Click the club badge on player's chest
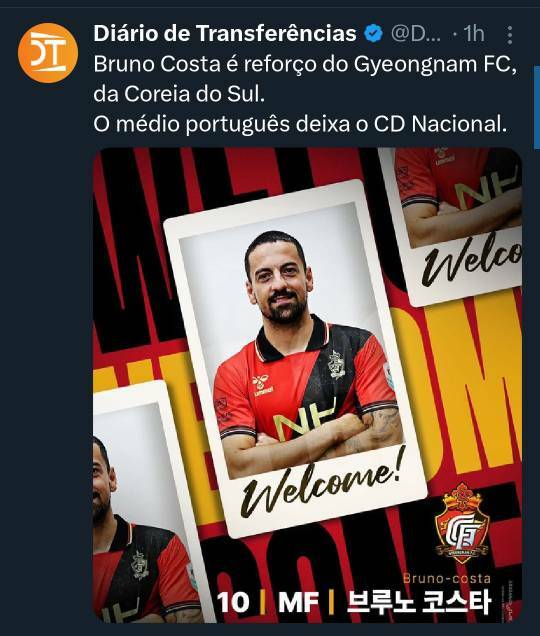 point(336,365)
